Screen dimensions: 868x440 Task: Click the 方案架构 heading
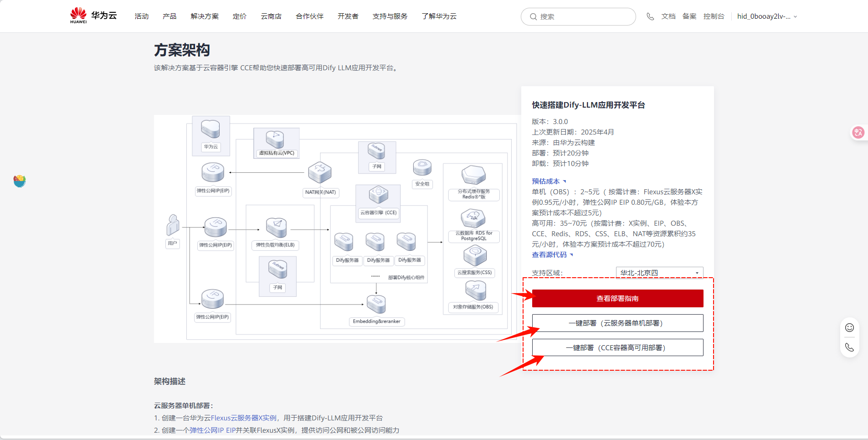tap(182, 50)
